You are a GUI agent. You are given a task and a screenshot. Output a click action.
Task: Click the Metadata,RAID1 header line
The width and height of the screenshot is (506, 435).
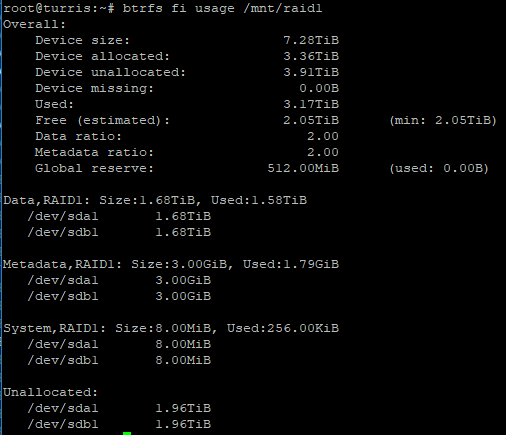pyautogui.click(x=171, y=264)
